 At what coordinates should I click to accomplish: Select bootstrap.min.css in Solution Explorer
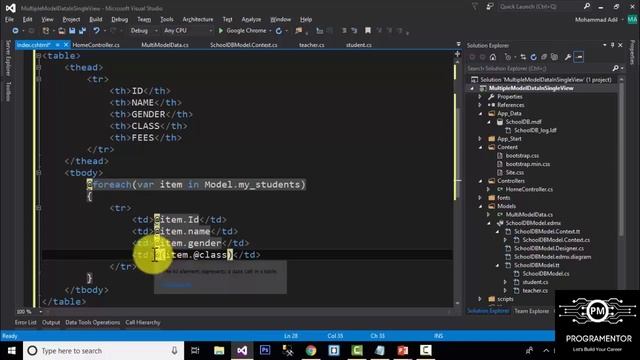pyautogui.click(x=528, y=164)
